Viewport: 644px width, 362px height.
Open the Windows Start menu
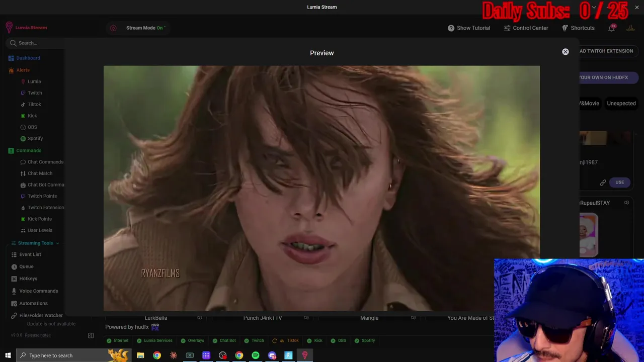[8, 355]
